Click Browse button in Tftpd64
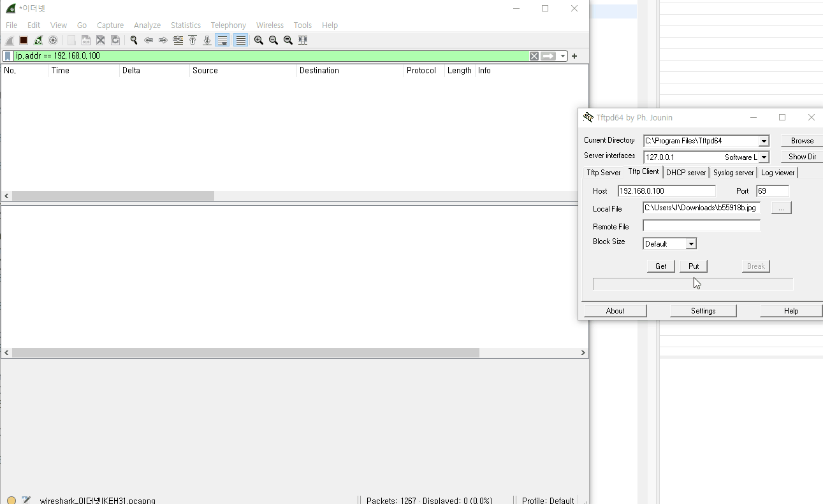This screenshot has height=504, width=823. pos(802,141)
